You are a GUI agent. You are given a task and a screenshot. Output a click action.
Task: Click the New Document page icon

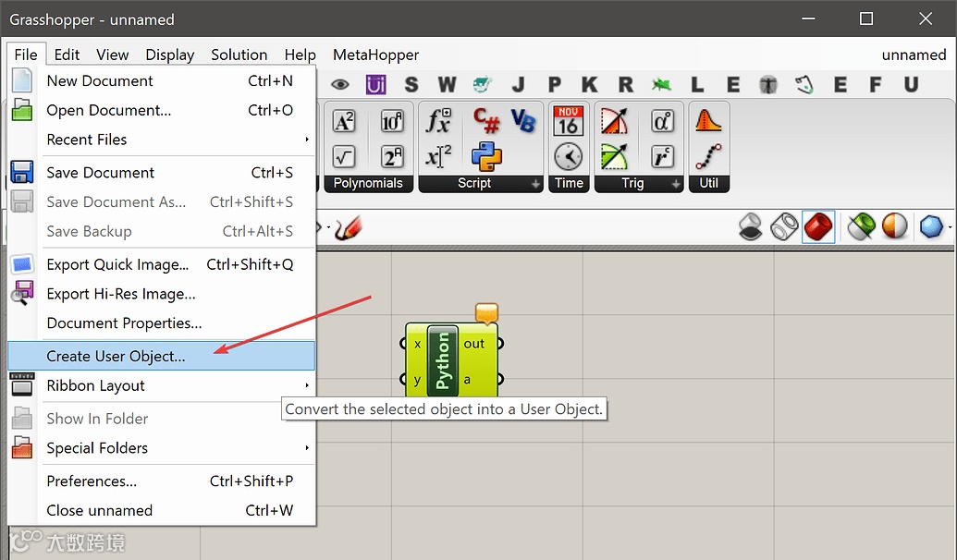point(22,80)
